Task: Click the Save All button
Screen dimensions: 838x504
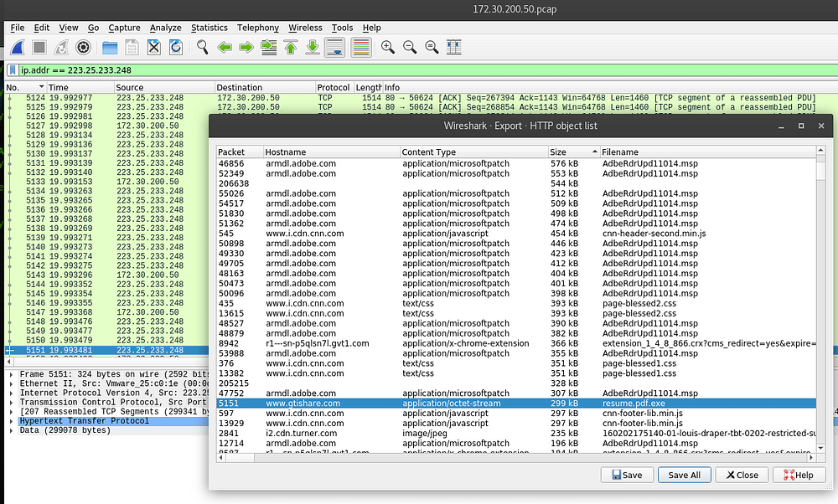Action: pyautogui.click(x=684, y=475)
